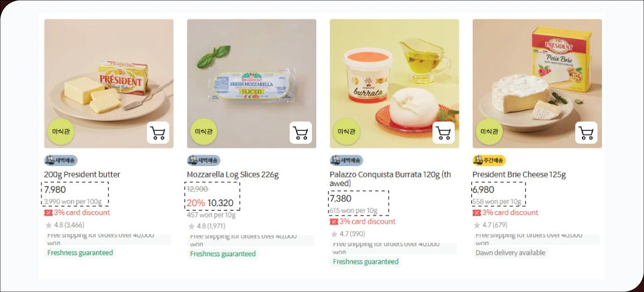Click the dawn delivery truck badge under butter
Viewport: 644px width, 292px height.
point(61,160)
